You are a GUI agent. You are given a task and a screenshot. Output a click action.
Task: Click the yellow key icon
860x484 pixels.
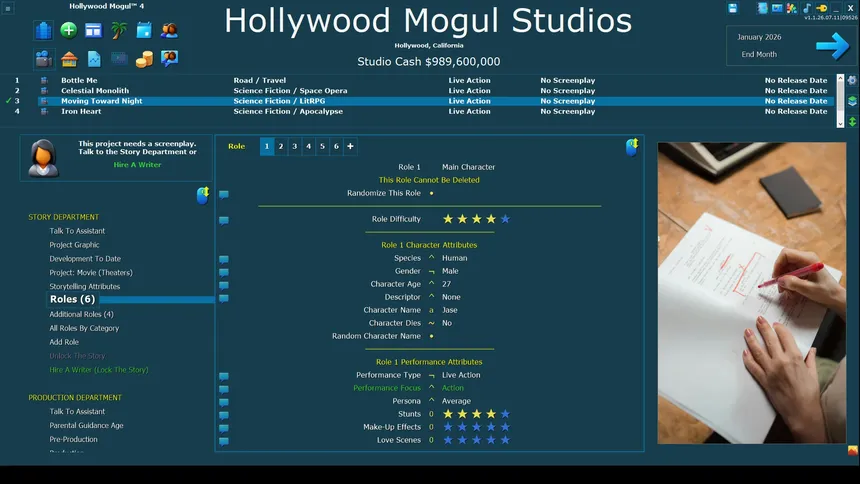(x=822, y=8)
